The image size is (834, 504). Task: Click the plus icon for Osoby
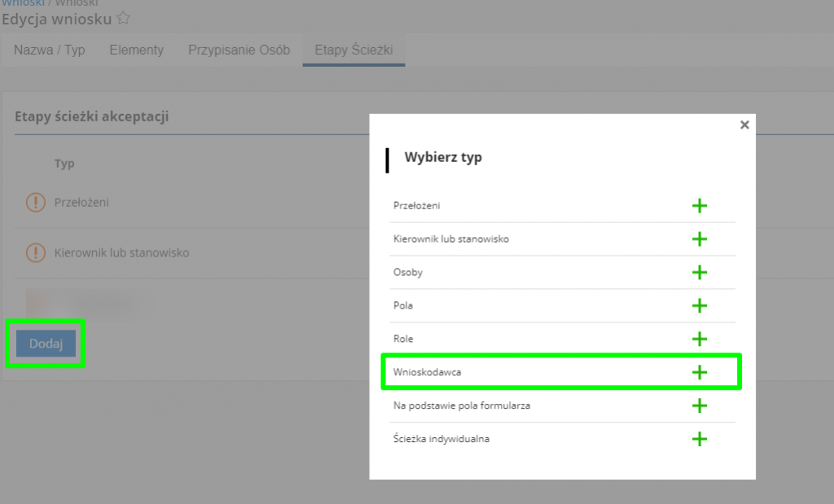pos(700,273)
